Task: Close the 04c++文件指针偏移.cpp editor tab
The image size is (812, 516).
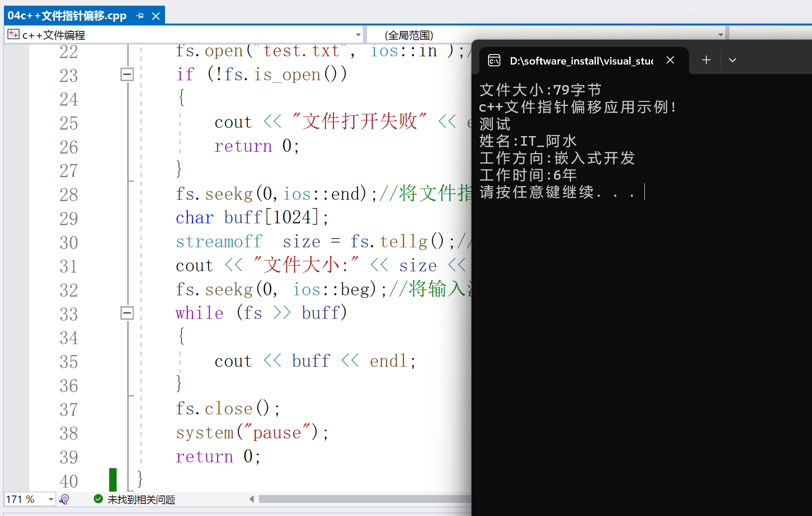Action: coord(156,16)
